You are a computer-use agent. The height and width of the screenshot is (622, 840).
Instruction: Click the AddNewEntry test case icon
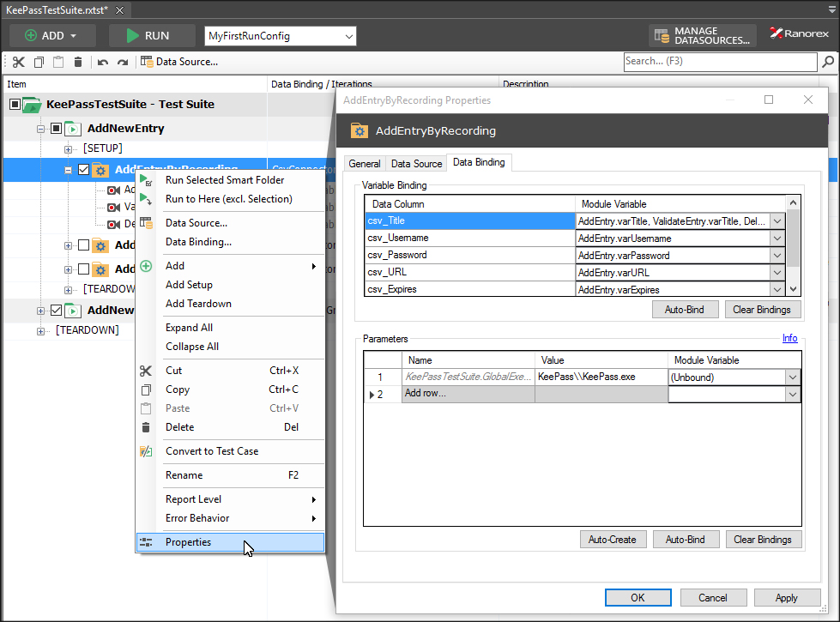click(x=73, y=129)
